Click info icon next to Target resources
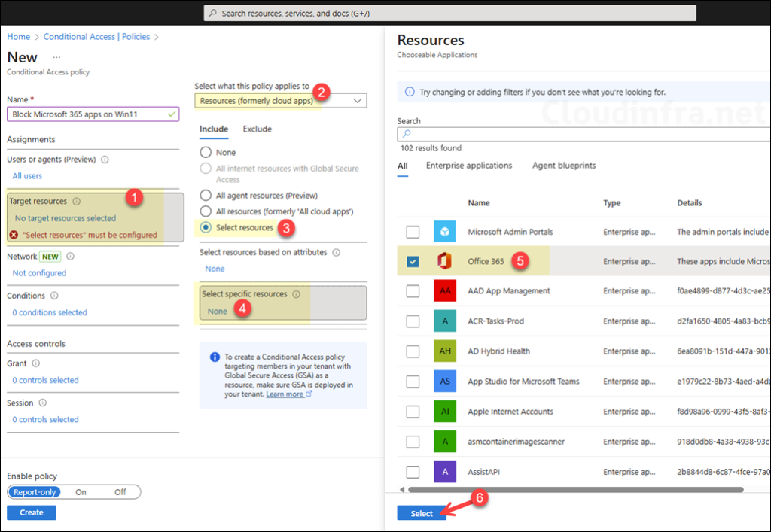Image resolution: width=771 pixels, height=532 pixels. pyautogui.click(x=77, y=202)
